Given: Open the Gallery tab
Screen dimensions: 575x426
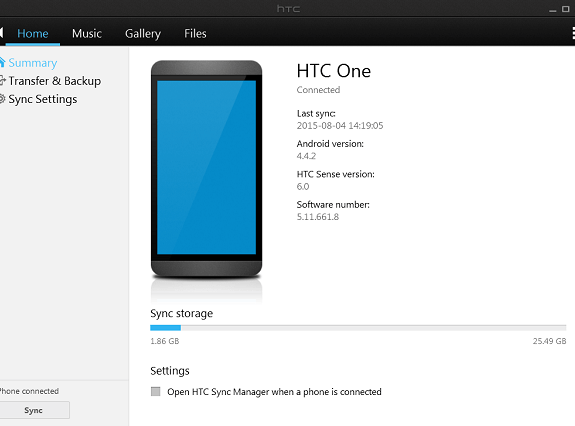Looking at the screenshot, I should pyautogui.click(x=143, y=34).
